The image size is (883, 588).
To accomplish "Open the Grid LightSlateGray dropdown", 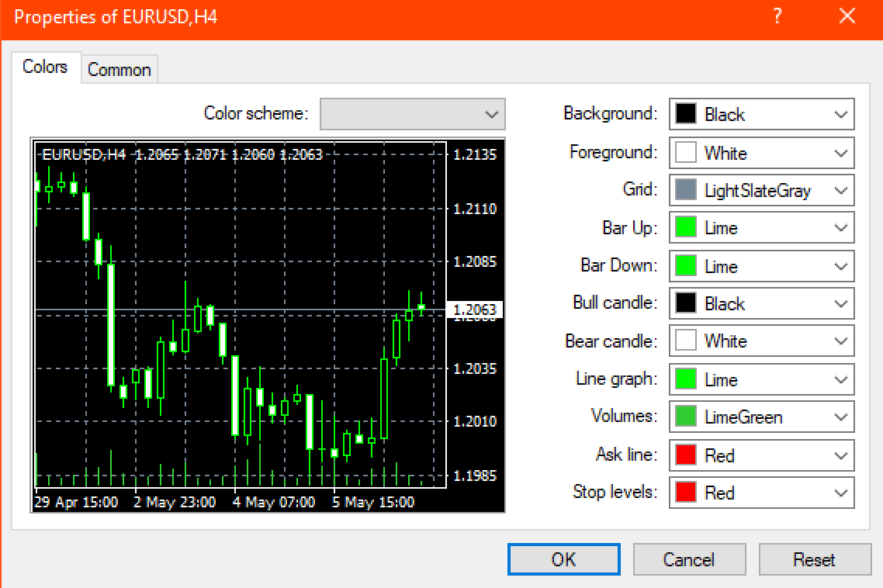I will (x=761, y=190).
